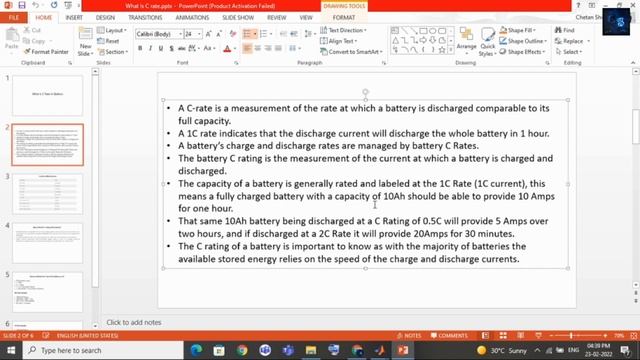
Task: Switch to the INSERT tab
Action: click(74, 18)
